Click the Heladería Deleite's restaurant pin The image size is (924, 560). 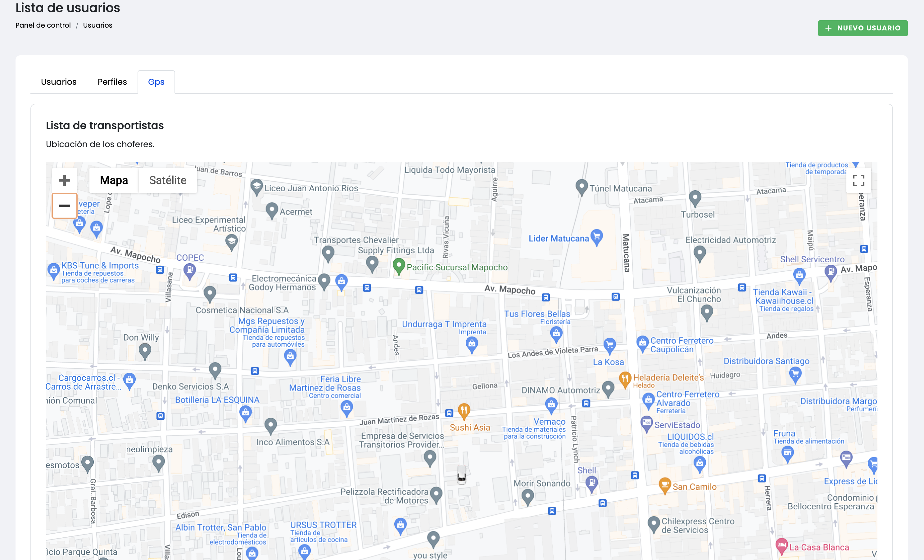tap(624, 380)
